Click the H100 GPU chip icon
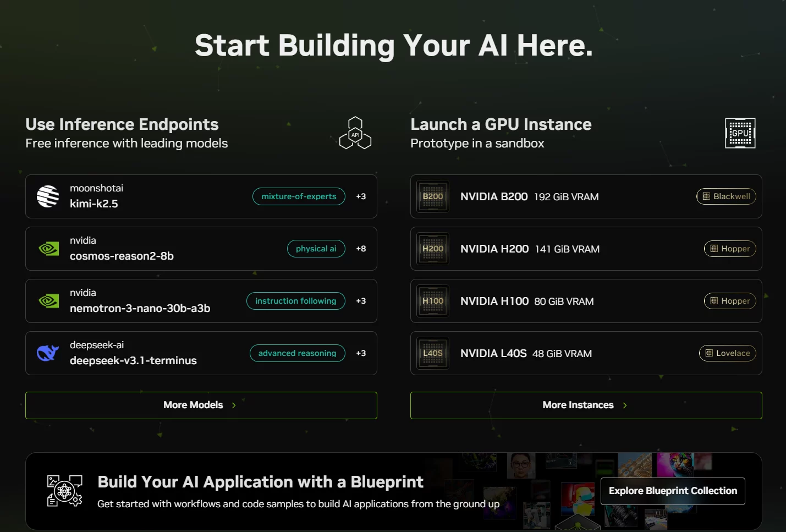 [433, 301]
